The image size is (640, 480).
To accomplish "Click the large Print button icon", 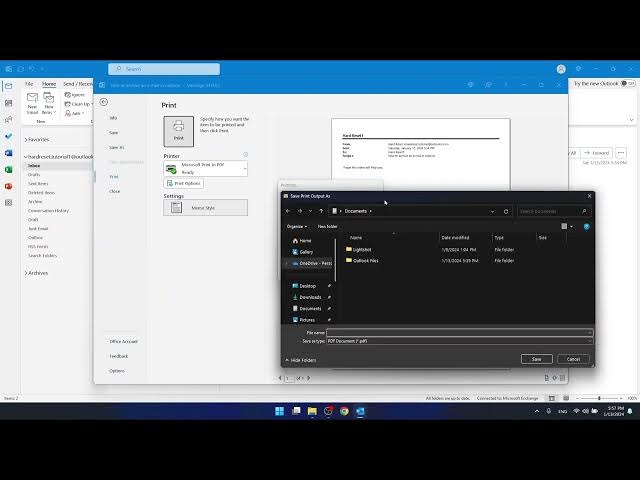I will tap(179, 130).
